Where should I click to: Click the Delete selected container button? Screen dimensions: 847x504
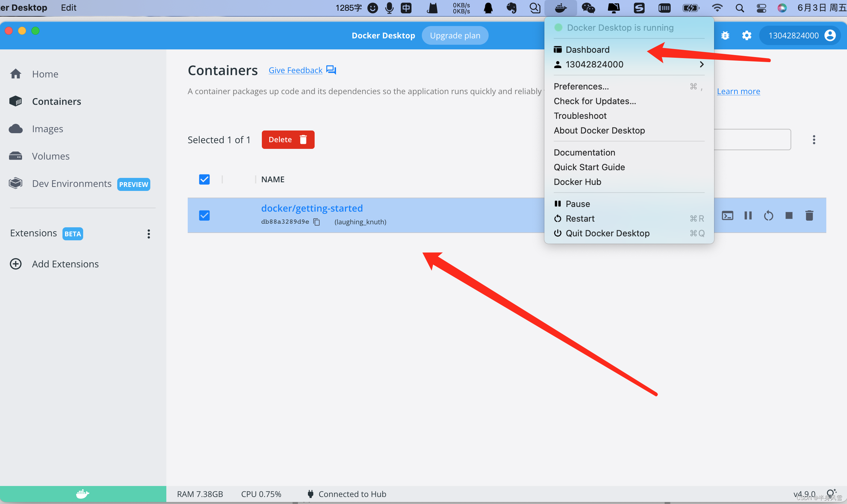point(289,139)
